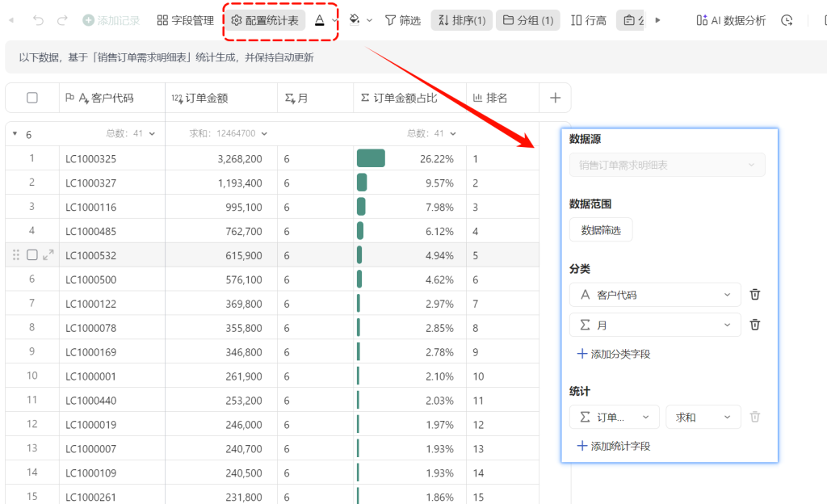Click 添加统计字段 link
The image size is (827, 504).
614,446
